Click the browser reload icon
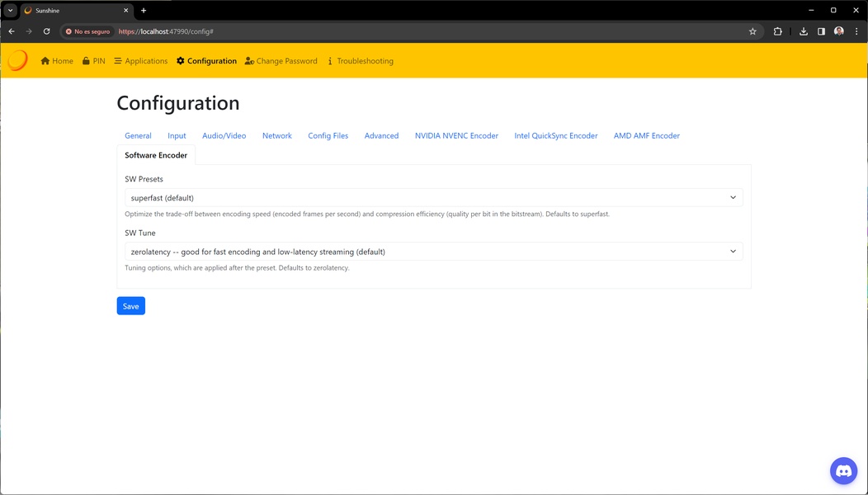 [x=46, y=31]
